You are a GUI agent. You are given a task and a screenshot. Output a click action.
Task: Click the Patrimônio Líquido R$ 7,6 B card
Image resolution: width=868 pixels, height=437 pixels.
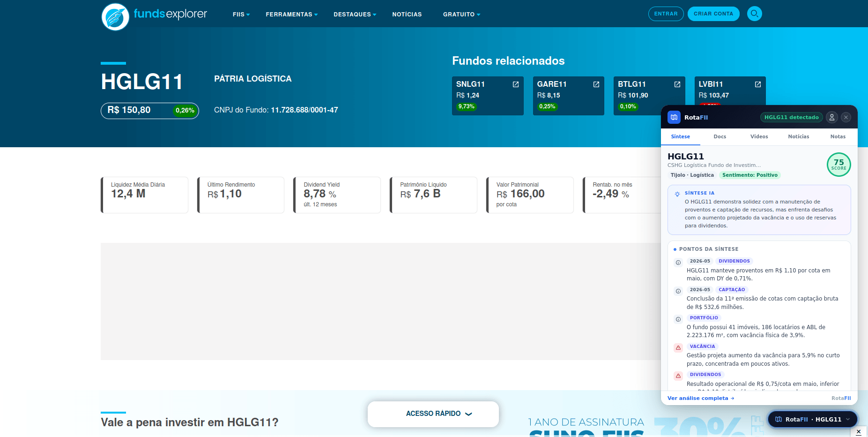(x=433, y=195)
